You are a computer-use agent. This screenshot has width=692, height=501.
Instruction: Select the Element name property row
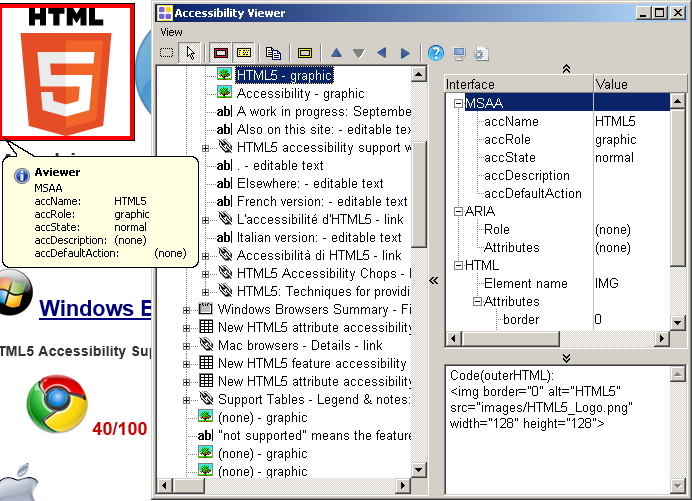click(558, 283)
